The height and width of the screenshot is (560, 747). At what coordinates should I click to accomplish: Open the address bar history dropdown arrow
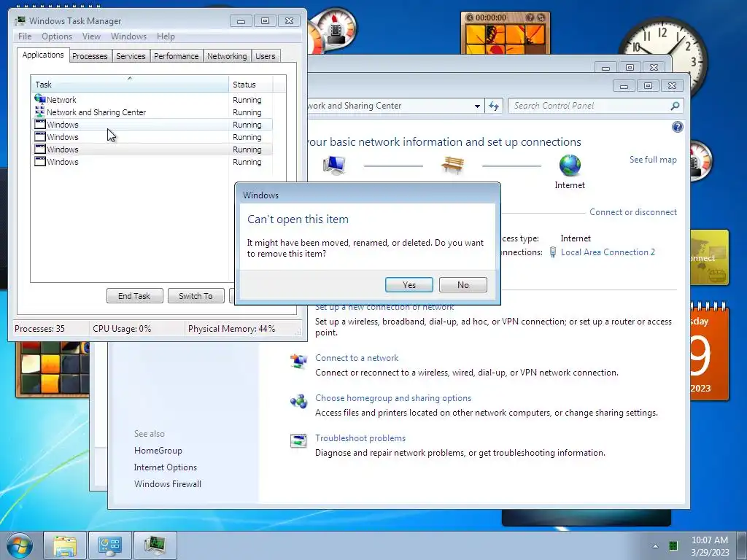pos(477,106)
